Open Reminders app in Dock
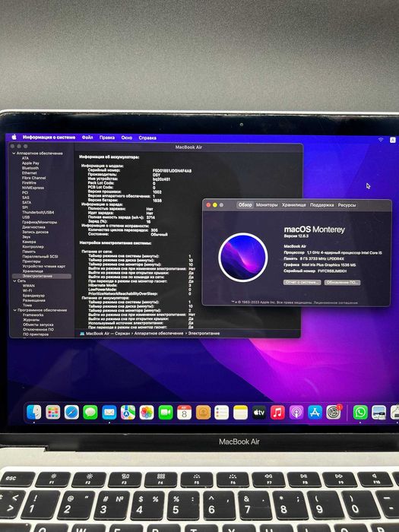The image size is (399, 532). pyautogui.click(x=222, y=412)
